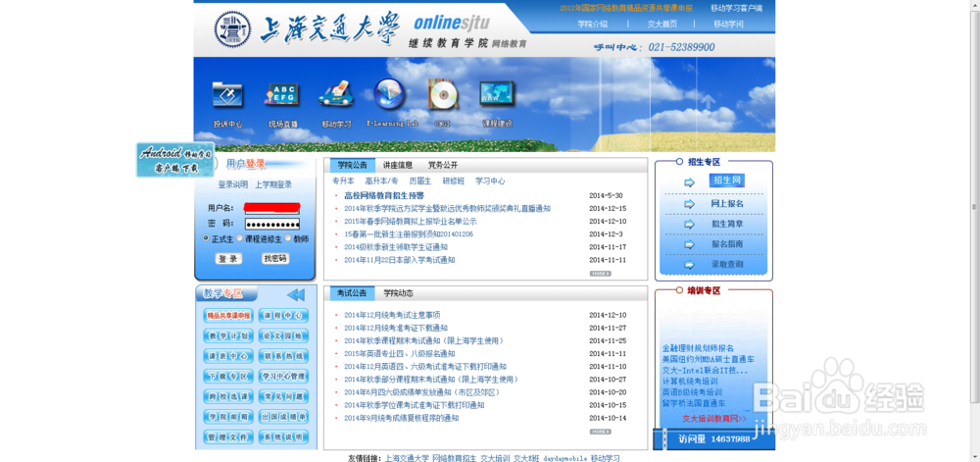Click MORE under the 考试公告 list
The width and height of the screenshot is (980, 462).
click(600, 432)
